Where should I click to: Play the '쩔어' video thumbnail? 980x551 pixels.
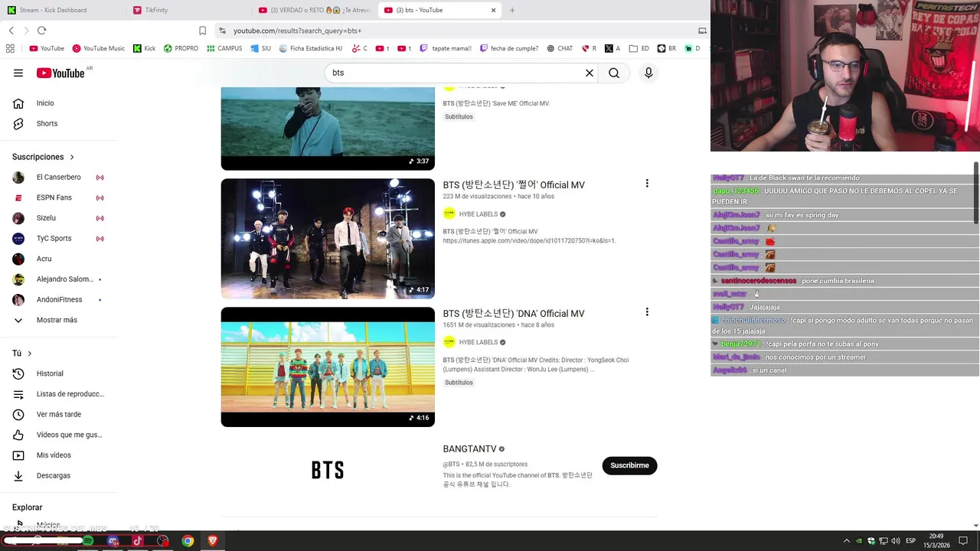pyautogui.click(x=328, y=239)
